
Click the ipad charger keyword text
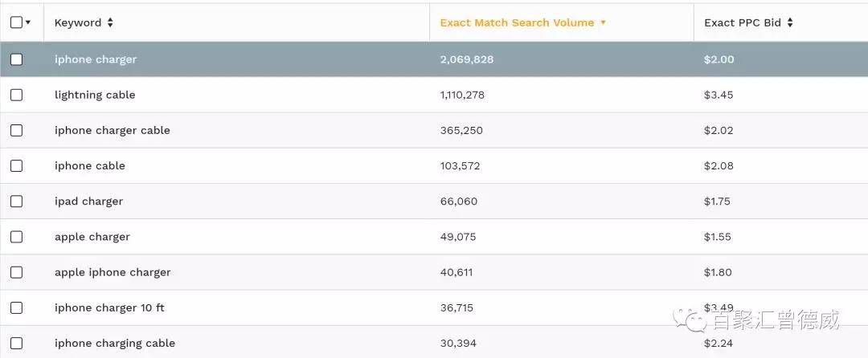coord(88,201)
